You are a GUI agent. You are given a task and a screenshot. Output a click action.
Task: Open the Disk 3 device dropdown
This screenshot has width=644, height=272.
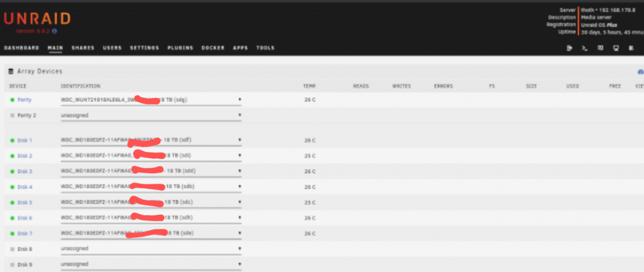(151, 171)
